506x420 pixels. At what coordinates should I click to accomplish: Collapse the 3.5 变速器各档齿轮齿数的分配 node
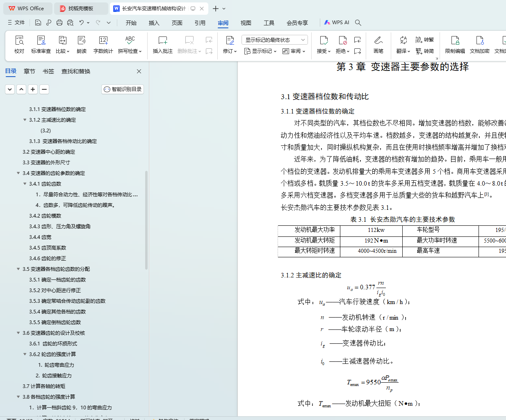[x=18, y=269]
